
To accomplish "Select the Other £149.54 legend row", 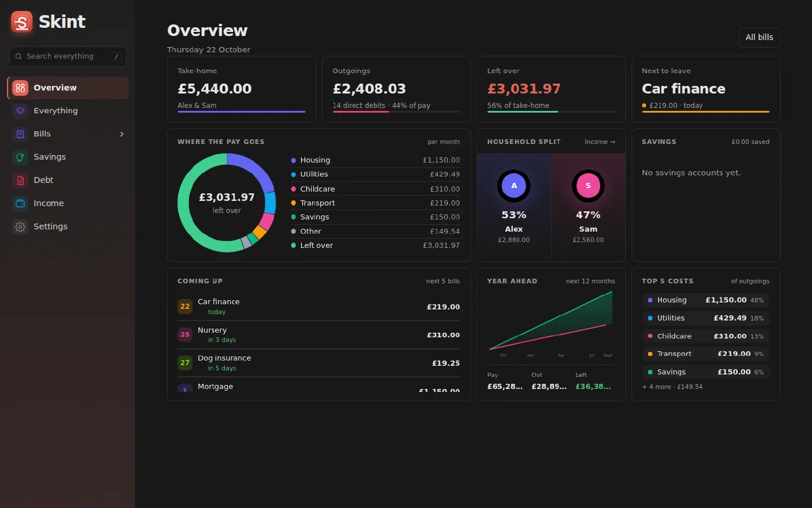I will pyautogui.click(x=375, y=231).
